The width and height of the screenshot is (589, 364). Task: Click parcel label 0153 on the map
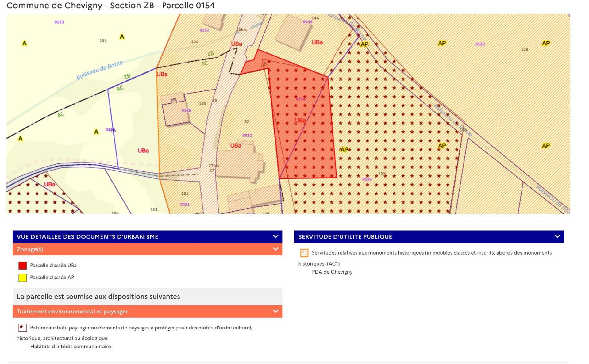pyautogui.click(x=59, y=22)
